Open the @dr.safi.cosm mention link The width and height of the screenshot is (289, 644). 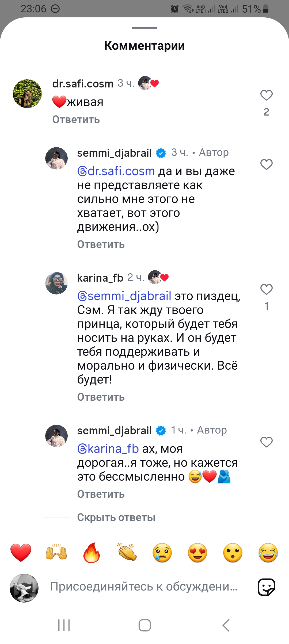point(116,171)
